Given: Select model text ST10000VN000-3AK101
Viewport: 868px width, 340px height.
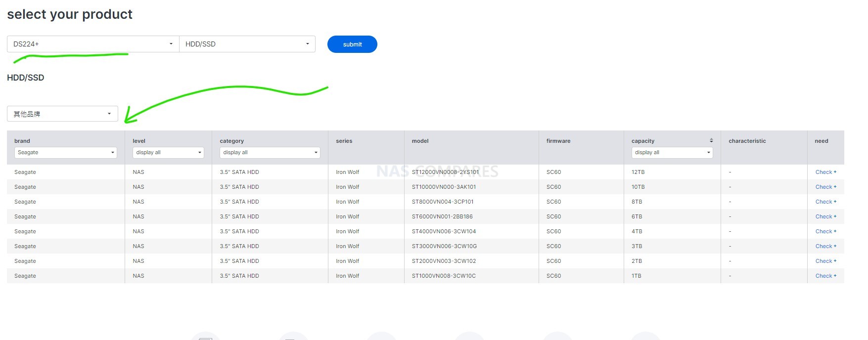Looking at the screenshot, I should point(444,187).
